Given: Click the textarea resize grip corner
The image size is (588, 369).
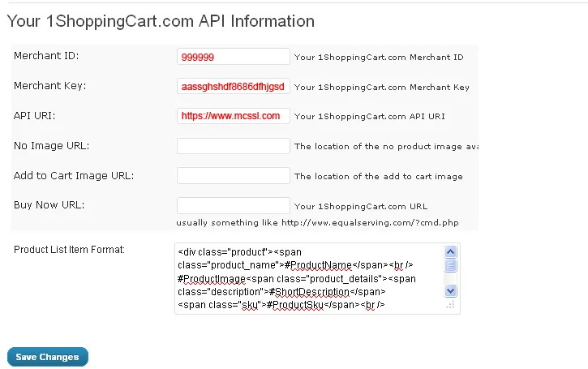Looking at the screenshot, I should pos(451,305).
